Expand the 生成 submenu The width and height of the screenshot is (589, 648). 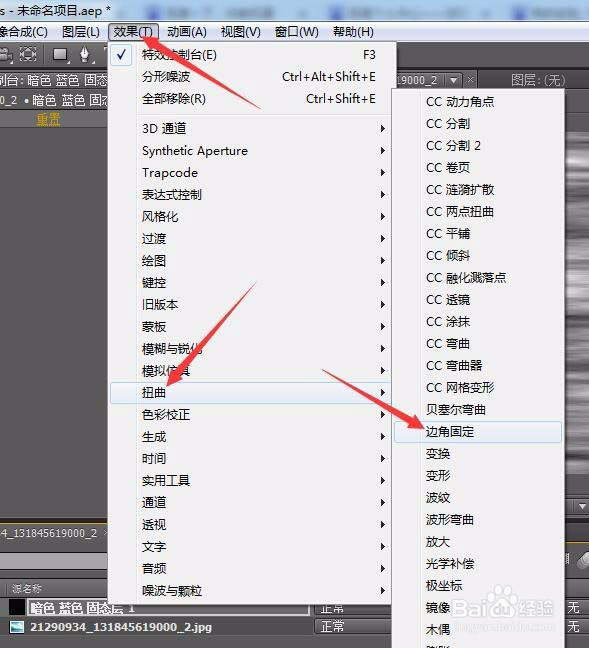[250, 436]
